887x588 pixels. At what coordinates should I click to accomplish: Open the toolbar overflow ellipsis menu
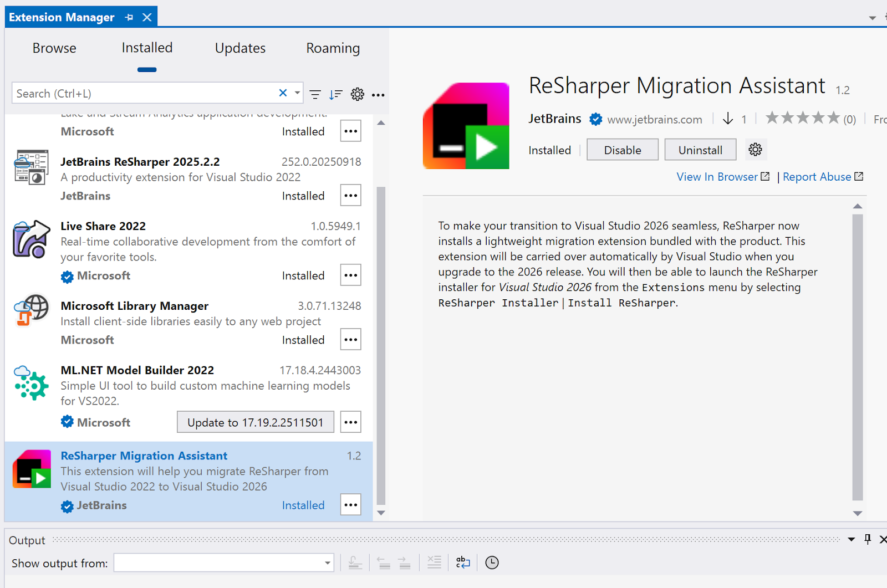point(378,95)
